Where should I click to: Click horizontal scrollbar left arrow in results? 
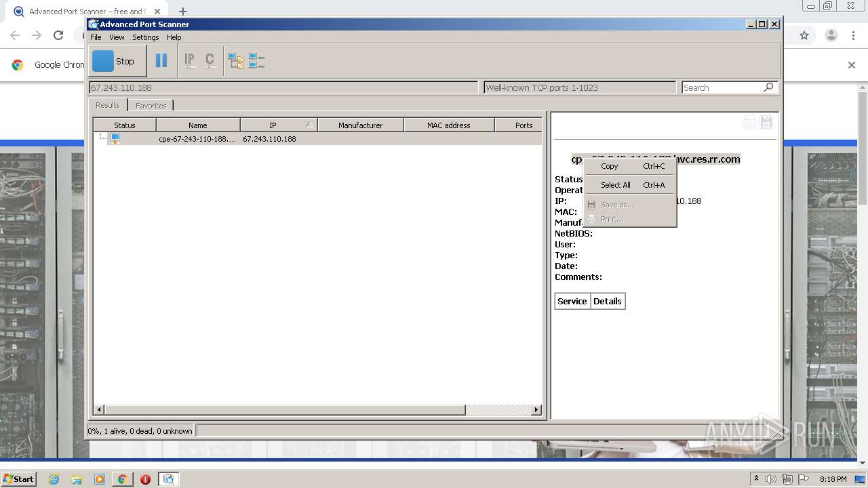pyautogui.click(x=99, y=409)
